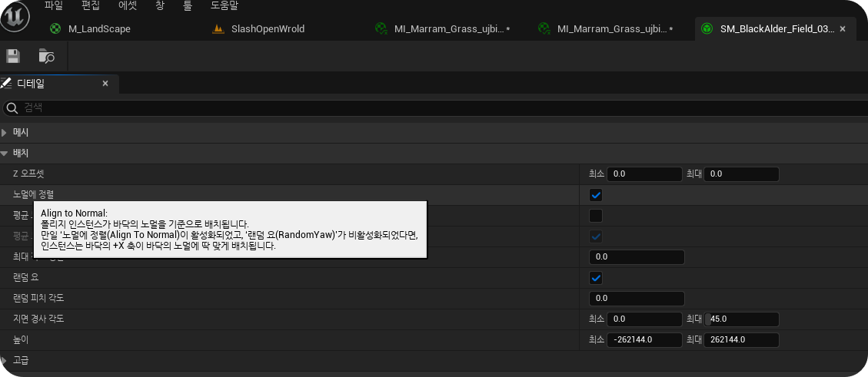Click the 지면 경사 각도 label
868x377 pixels.
coord(38,319)
